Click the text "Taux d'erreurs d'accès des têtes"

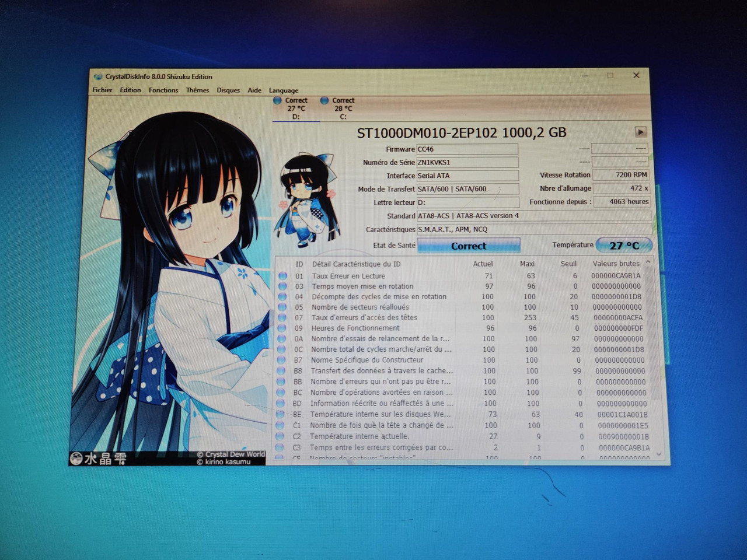tap(364, 318)
